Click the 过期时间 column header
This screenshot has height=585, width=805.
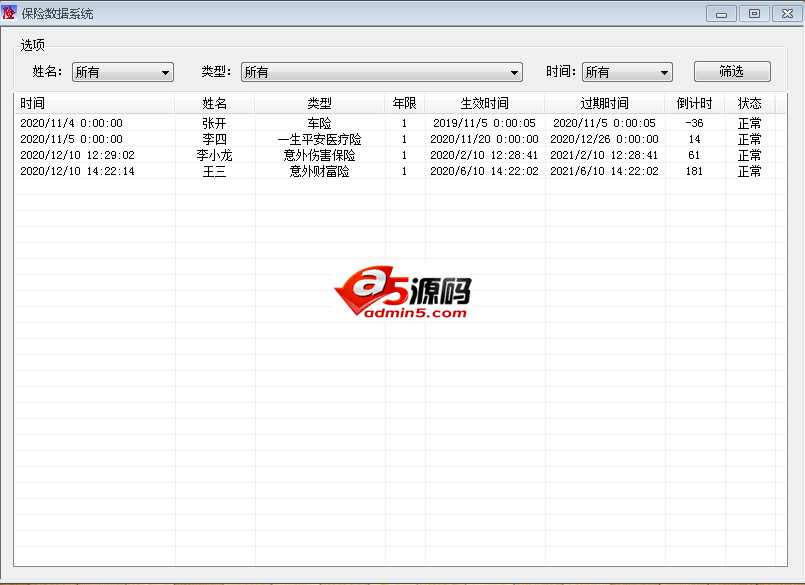click(605, 103)
